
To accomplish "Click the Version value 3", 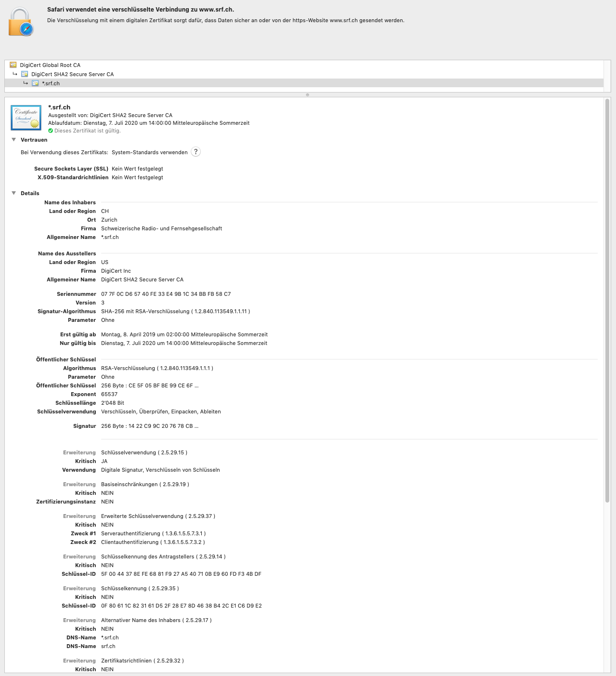I will coord(103,303).
